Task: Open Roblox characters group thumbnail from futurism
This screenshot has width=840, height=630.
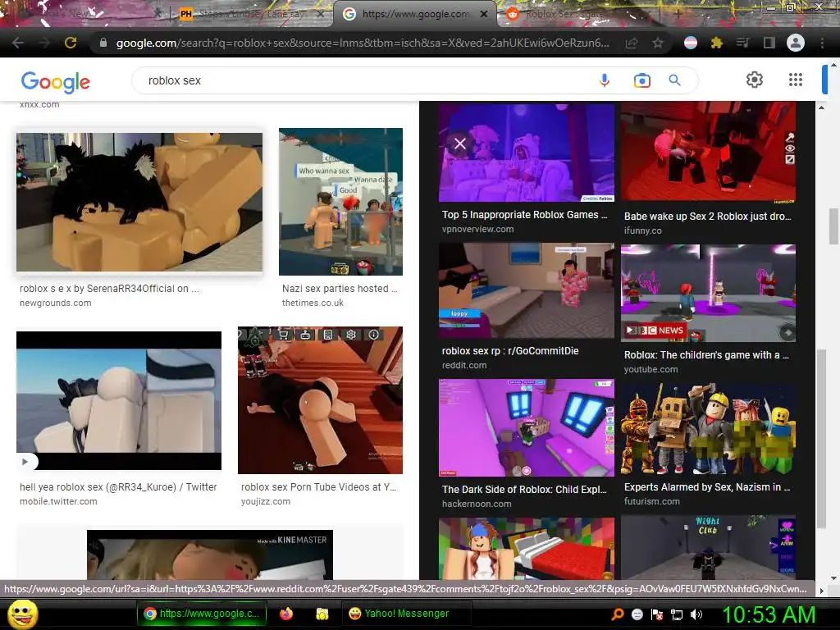Action: [708, 428]
